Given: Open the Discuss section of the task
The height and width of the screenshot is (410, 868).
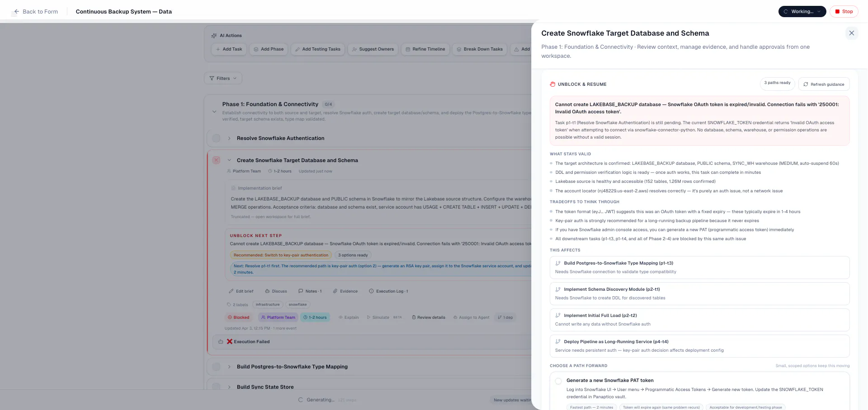Looking at the screenshot, I should 276,291.
